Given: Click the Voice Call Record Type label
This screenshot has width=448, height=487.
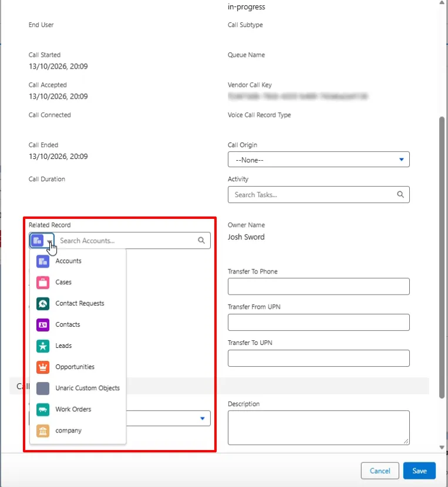Looking at the screenshot, I should [x=260, y=115].
